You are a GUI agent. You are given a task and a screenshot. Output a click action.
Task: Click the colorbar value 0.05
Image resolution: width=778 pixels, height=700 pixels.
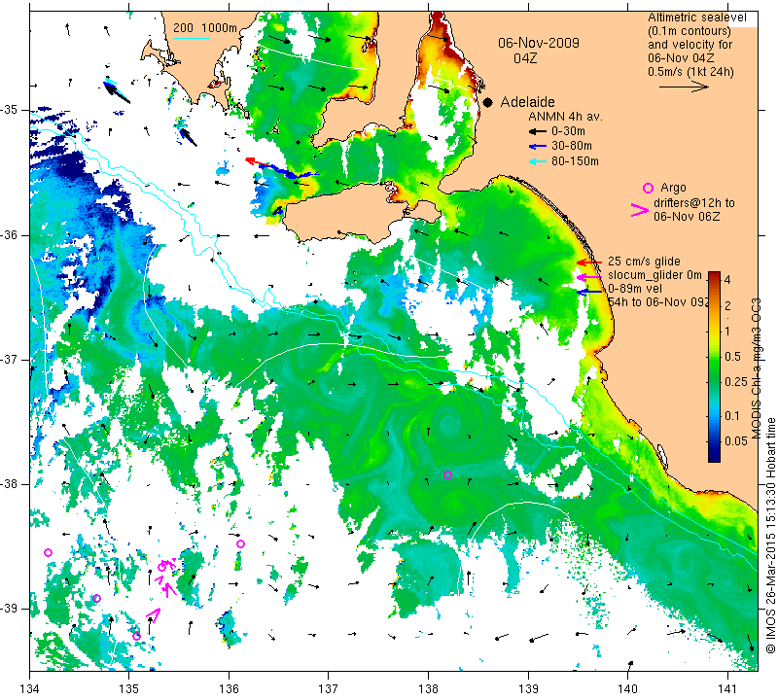click(x=736, y=441)
